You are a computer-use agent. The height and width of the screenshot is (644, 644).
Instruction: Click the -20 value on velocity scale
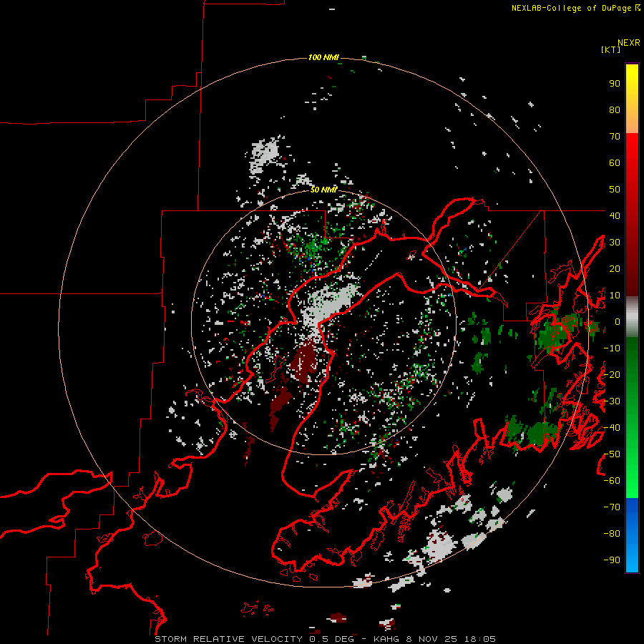tap(612, 374)
